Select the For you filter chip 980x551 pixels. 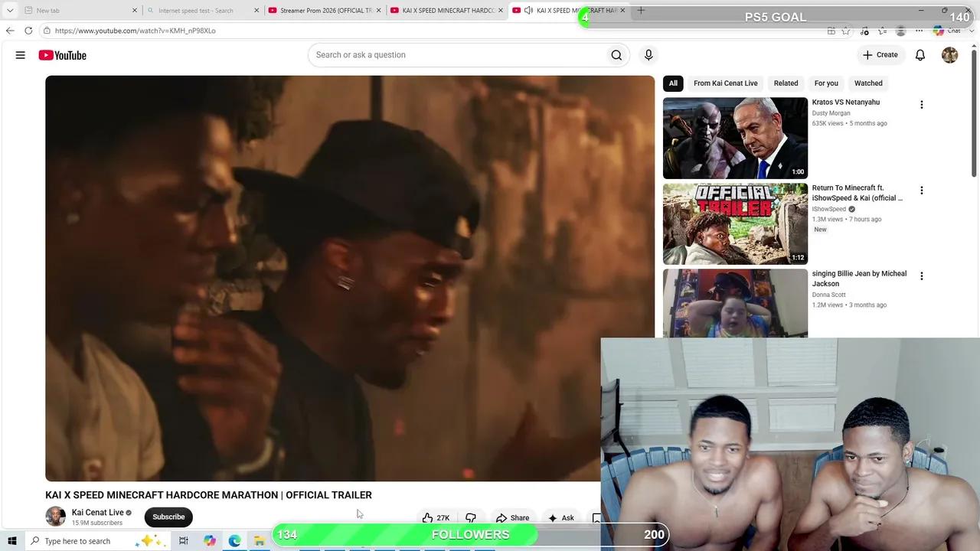coord(826,83)
